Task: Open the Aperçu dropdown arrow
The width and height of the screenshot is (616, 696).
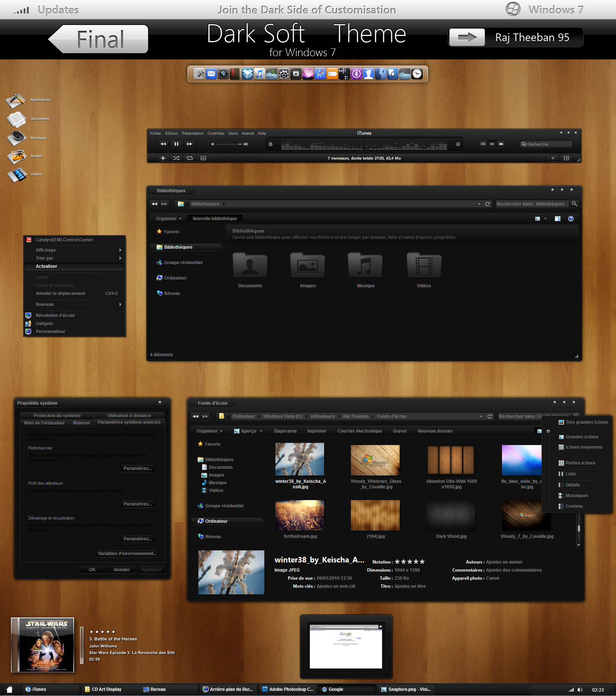Action: pyautogui.click(x=261, y=431)
